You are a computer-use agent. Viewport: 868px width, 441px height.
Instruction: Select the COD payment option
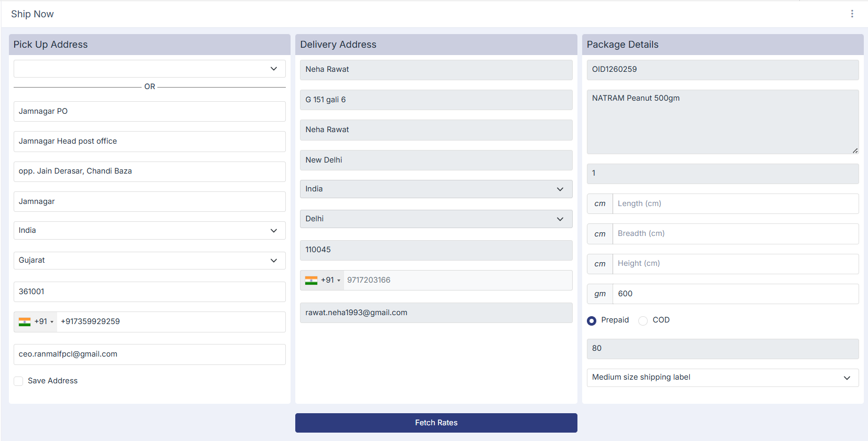click(x=643, y=320)
